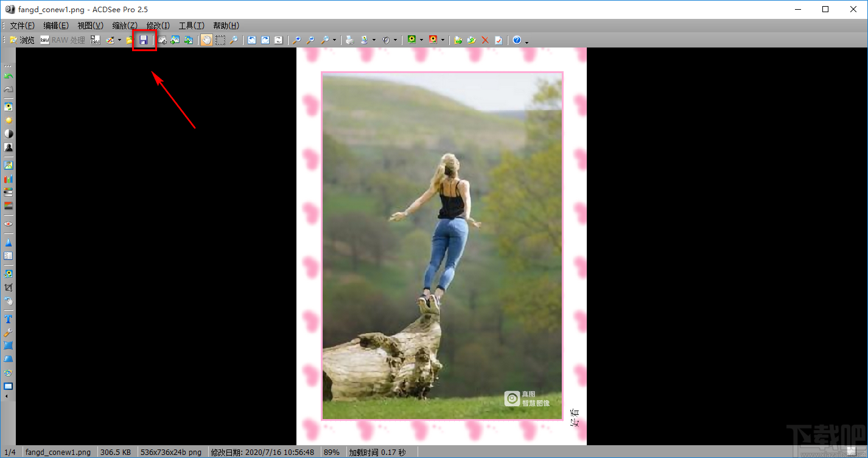The image size is (868, 458).
Task: Select the trapezoid perspective correction tool
Action: click(x=9, y=359)
